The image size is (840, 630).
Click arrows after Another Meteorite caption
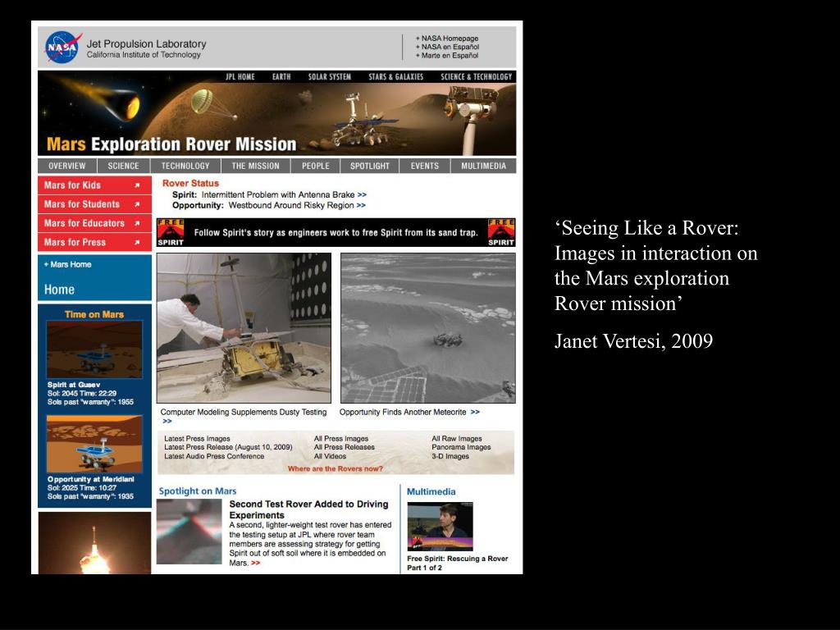[475, 412]
